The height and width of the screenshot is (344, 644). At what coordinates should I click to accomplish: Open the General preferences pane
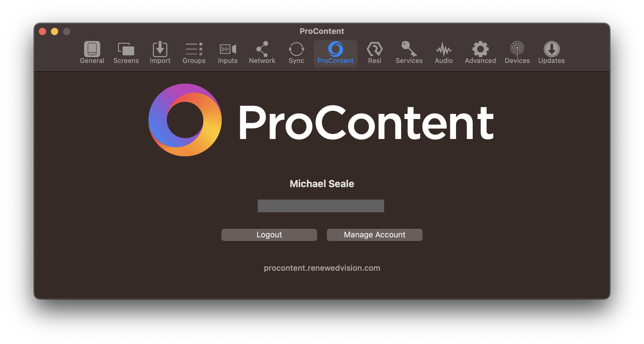(92, 53)
